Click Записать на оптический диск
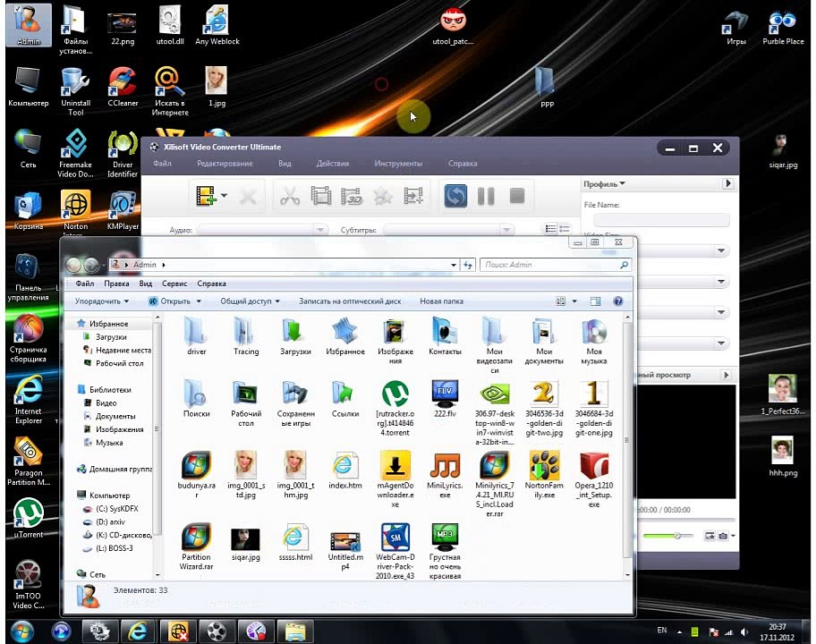 pyautogui.click(x=350, y=301)
